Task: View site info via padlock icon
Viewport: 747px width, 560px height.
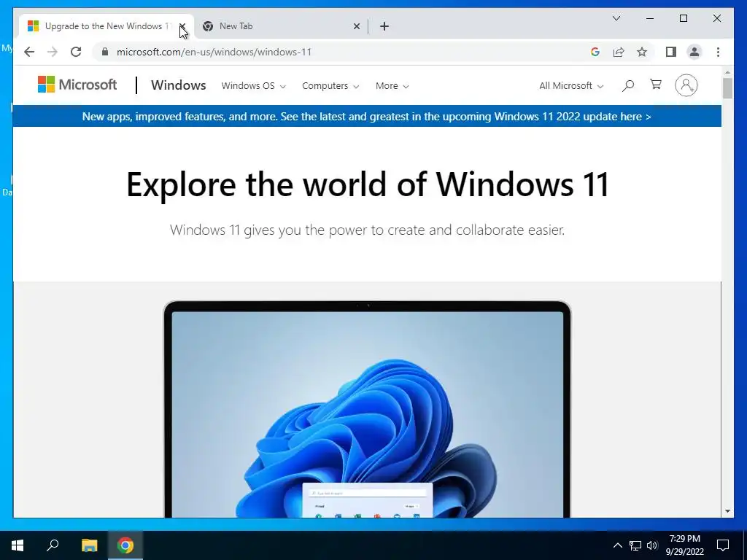Action: pyautogui.click(x=105, y=52)
